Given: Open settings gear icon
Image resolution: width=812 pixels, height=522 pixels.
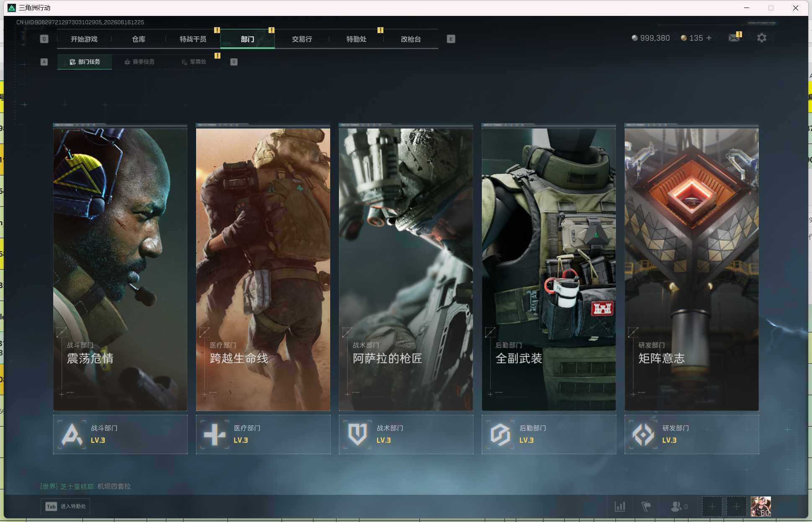Looking at the screenshot, I should (762, 38).
